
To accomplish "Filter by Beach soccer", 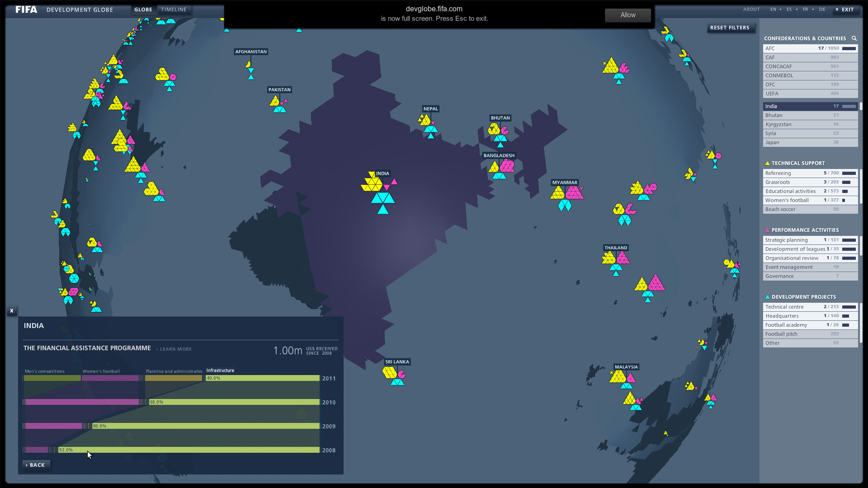I will click(x=810, y=209).
